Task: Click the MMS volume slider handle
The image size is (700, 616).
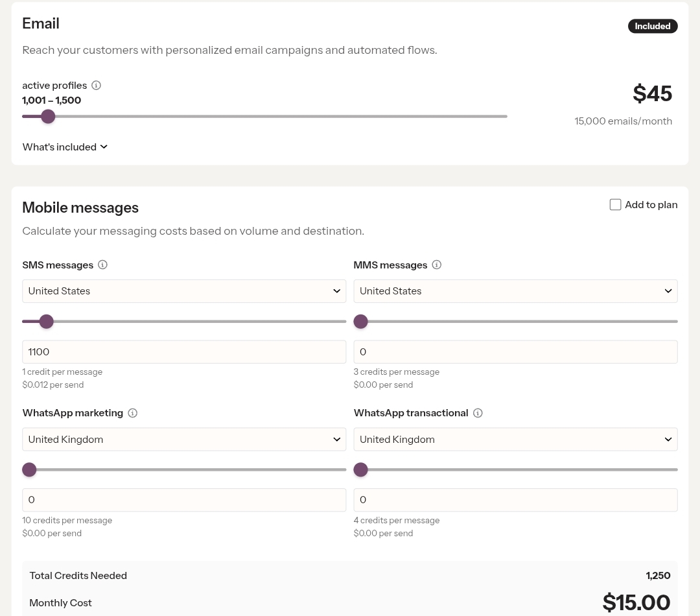Action: click(x=360, y=321)
